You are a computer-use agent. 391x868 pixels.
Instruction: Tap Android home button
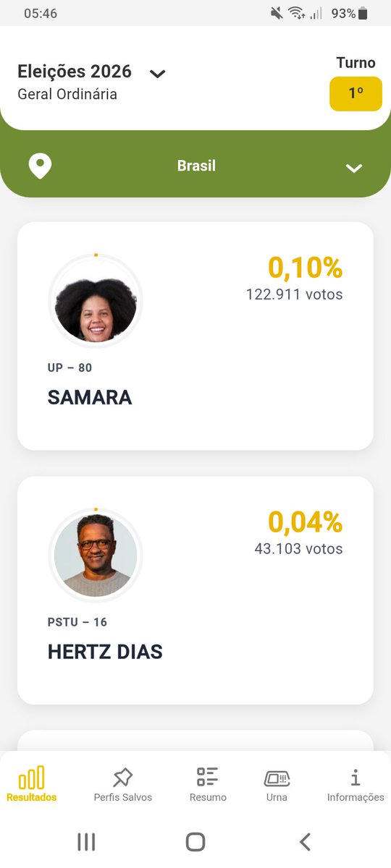coord(195,841)
